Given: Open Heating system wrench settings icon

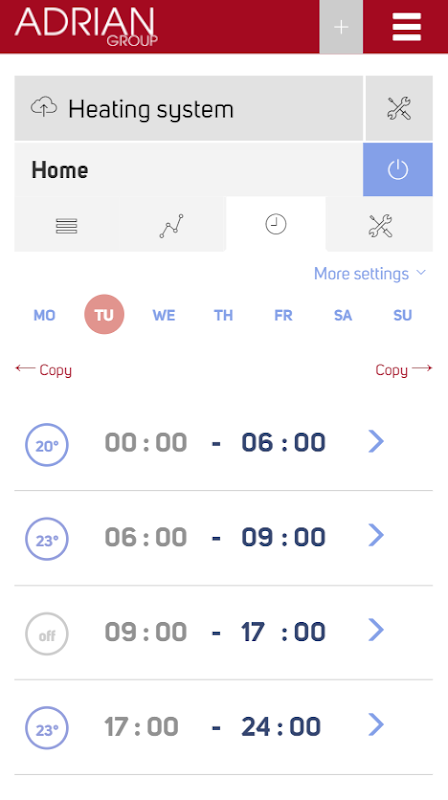Looking at the screenshot, I should pyautogui.click(x=399, y=108).
